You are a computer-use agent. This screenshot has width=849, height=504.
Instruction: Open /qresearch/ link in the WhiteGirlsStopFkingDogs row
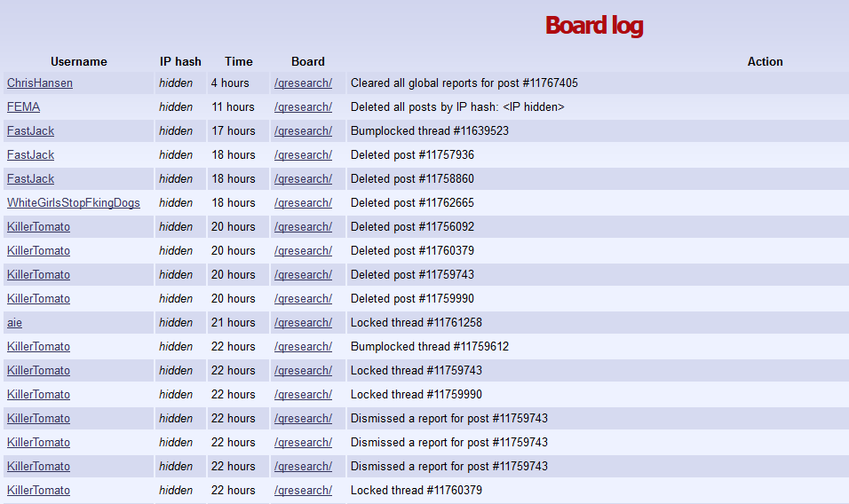(303, 203)
